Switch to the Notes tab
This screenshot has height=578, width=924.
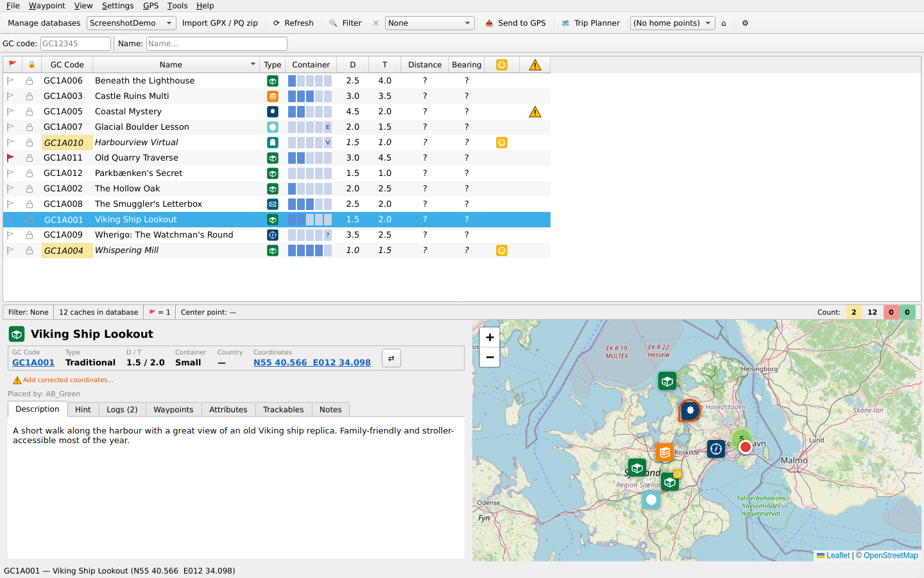(x=330, y=410)
